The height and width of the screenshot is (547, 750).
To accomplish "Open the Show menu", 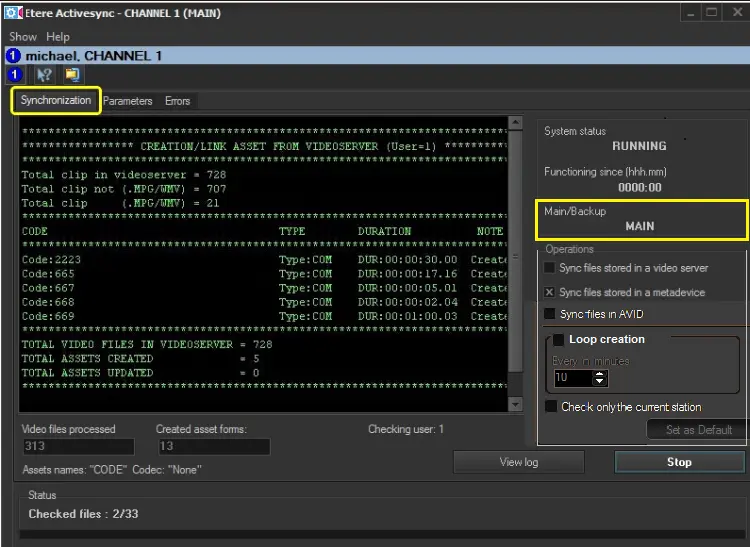I will click(x=23, y=37).
